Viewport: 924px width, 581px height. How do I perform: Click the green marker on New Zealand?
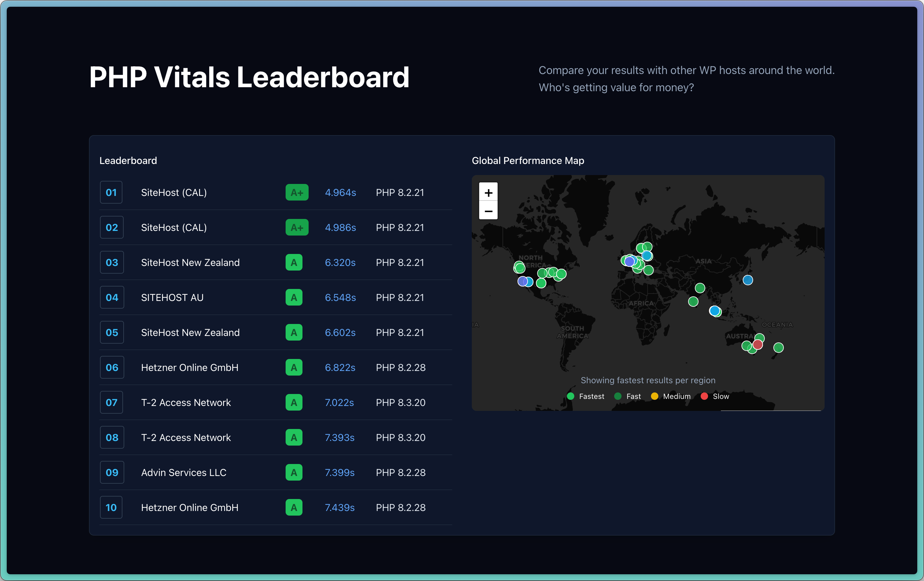tap(778, 348)
